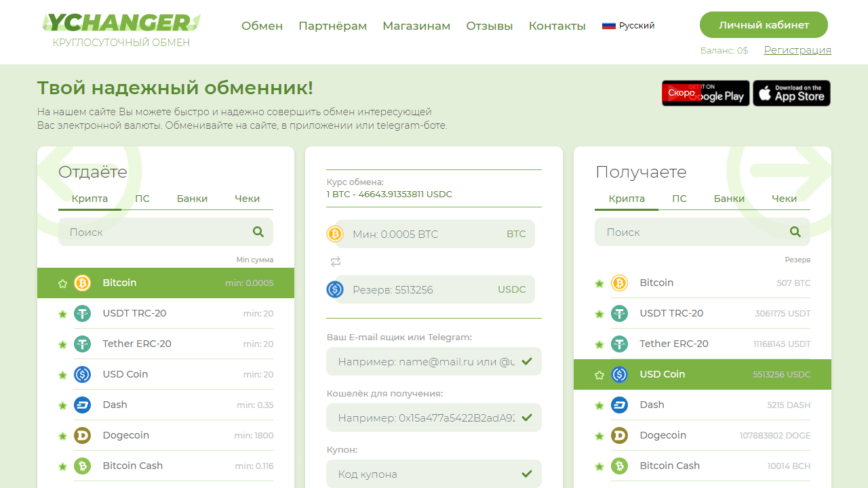This screenshot has height=488, width=868.
Task: Toggle favorite star for USD Coin in Получаете
Action: point(599,375)
